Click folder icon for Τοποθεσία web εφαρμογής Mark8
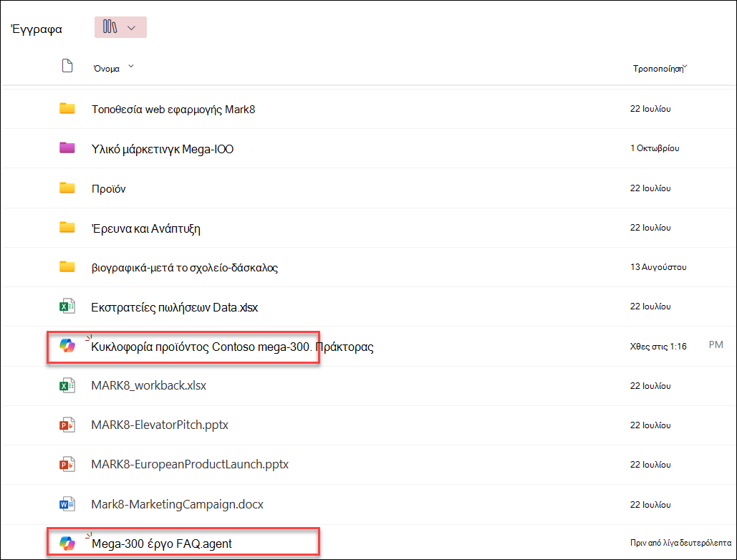The height and width of the screenshot is (560, 737). (x=67, y=109)
